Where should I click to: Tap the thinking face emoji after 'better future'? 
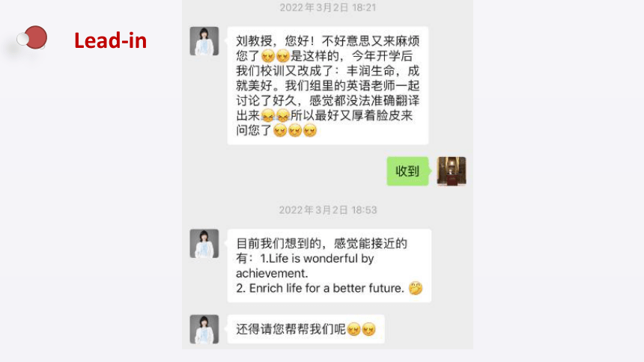click(416, 288)
